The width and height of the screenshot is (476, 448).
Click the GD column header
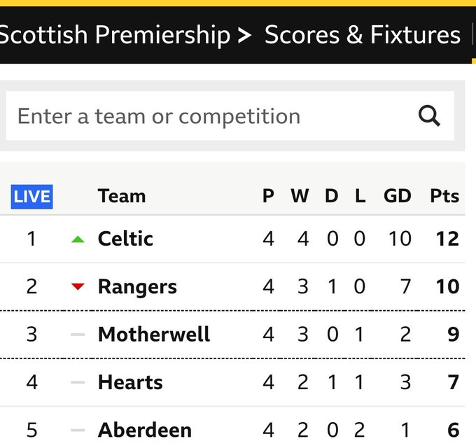(x=398, y=196)
